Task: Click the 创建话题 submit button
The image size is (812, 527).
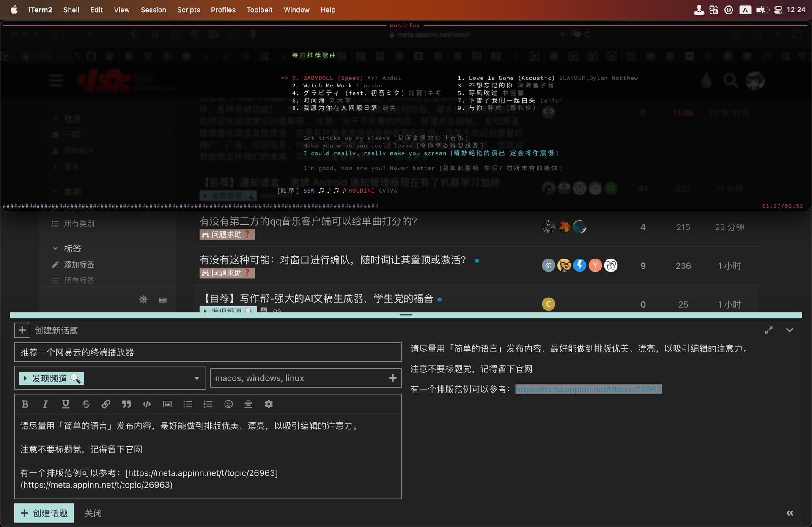Action: coord(44,513)
